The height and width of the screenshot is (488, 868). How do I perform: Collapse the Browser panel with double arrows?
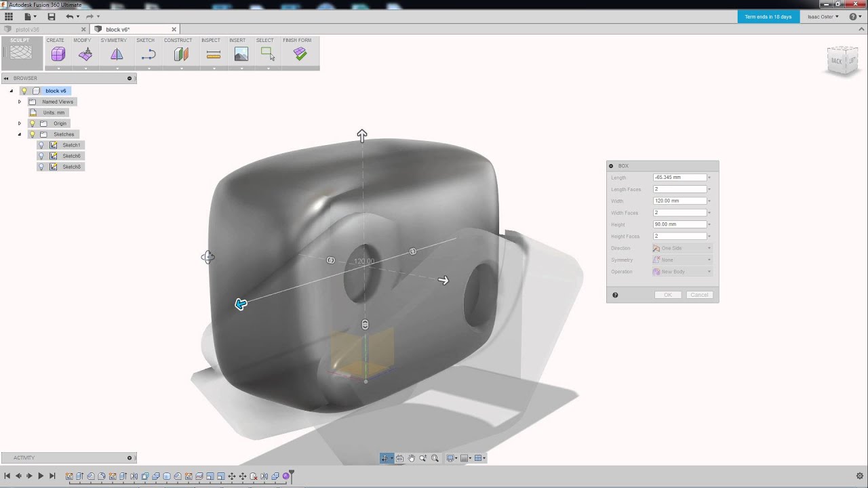(6, 78)
